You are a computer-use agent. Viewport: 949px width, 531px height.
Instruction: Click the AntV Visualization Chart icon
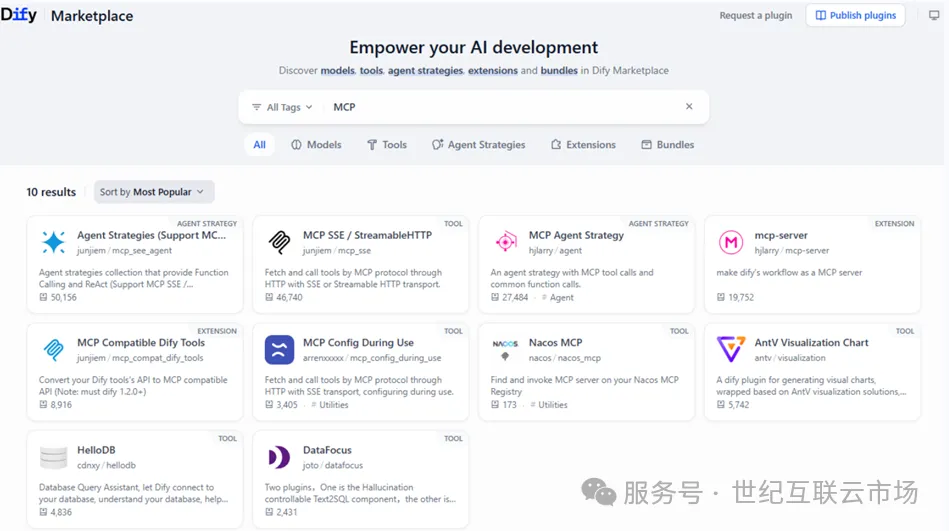(x=731, y=349)
